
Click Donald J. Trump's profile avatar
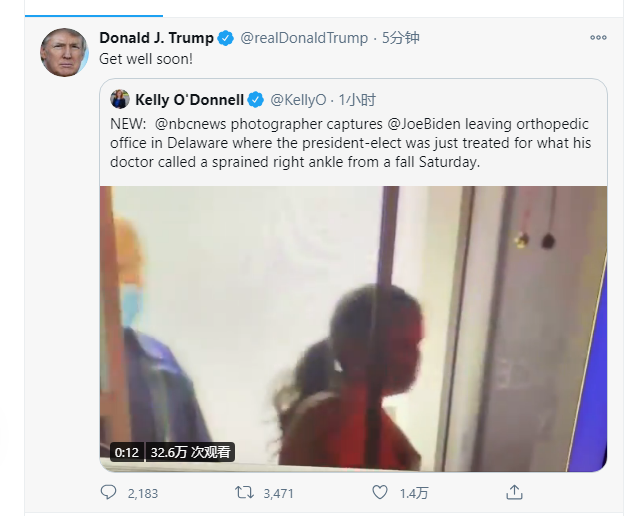[64, 52]
